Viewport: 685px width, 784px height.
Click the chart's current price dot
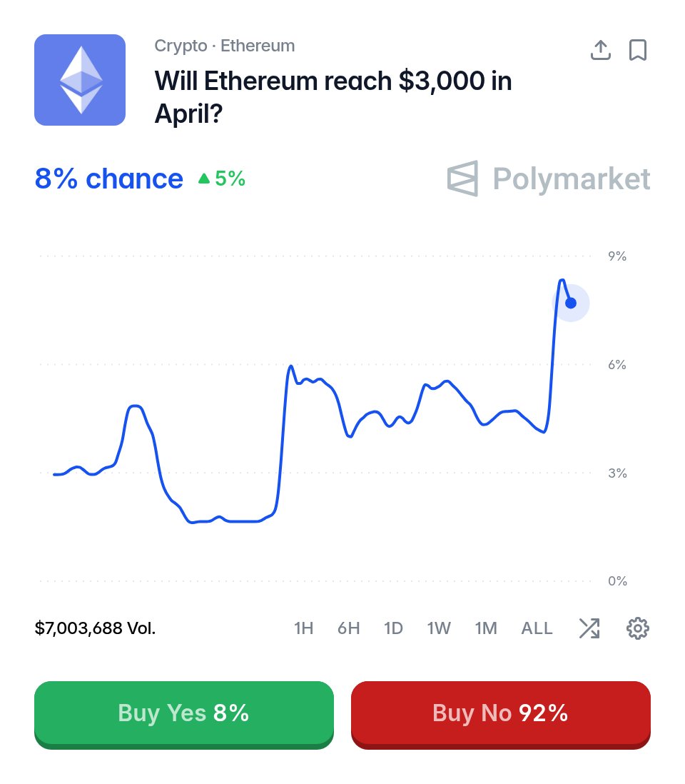click(x=571, y=303)
